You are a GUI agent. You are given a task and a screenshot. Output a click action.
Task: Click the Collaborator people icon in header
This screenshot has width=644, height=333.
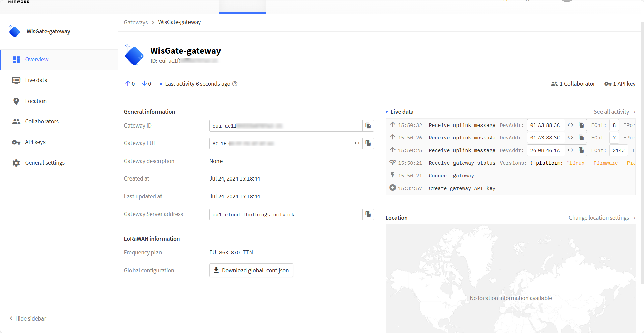(x=554, y=84)
